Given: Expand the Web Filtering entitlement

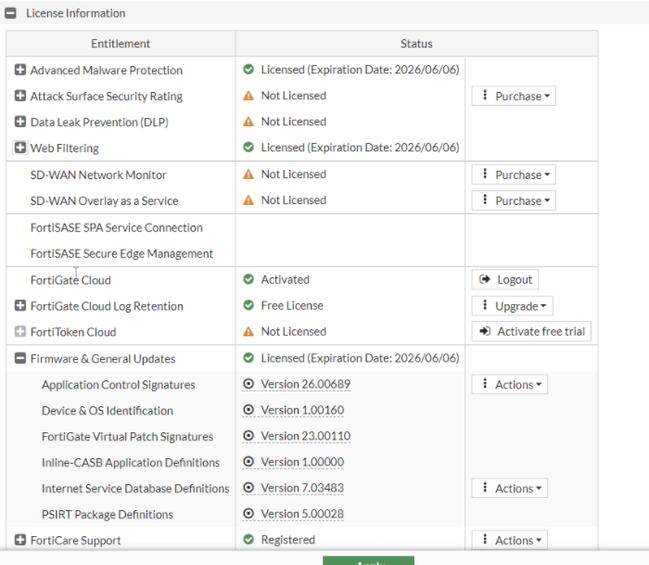Looking at the screenshot, I should point(20,148).
